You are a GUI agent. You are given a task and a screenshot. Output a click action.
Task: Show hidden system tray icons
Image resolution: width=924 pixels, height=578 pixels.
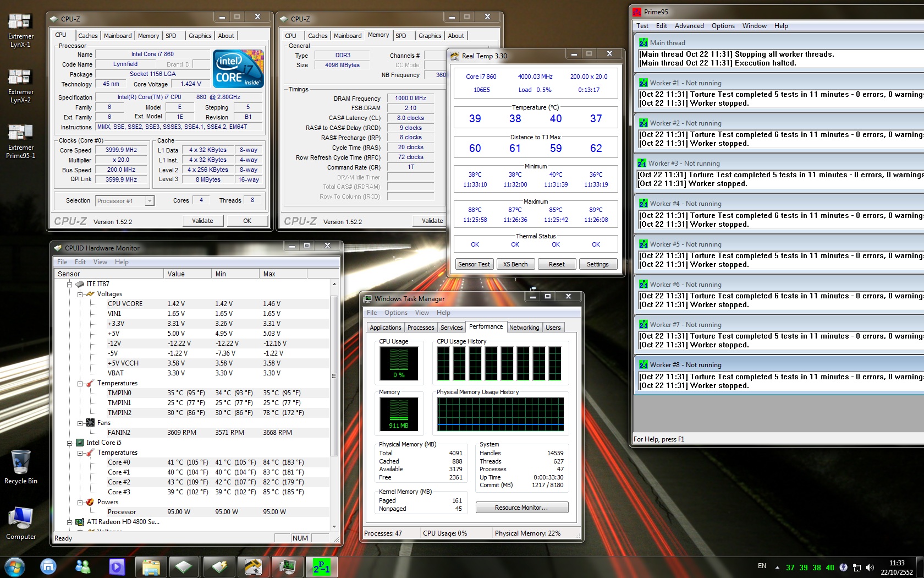tap(777, 567)
